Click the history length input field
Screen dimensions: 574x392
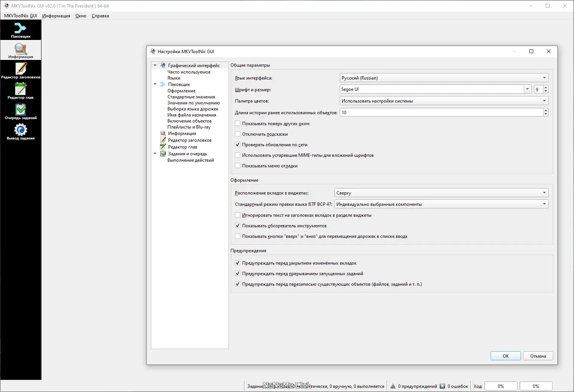pos(442,112)
